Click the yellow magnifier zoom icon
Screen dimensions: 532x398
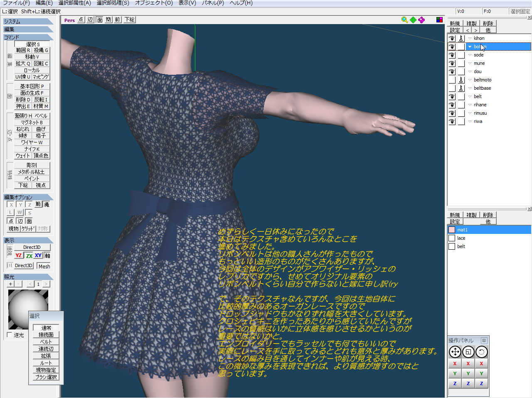click(x=404, y=20)
